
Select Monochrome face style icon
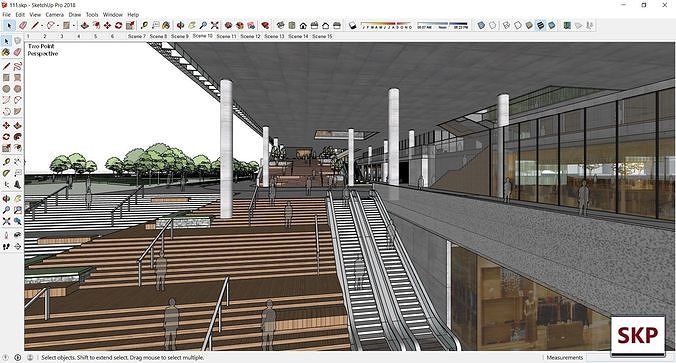click(x=551, y=25)
